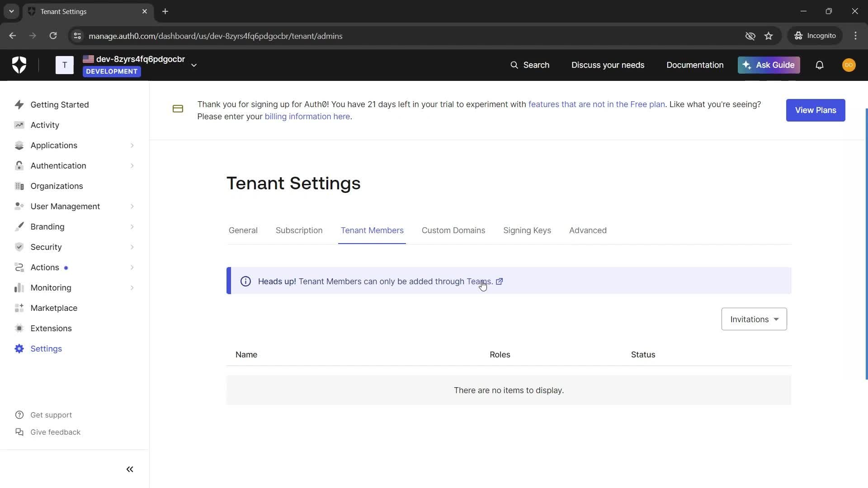868x488 pixels.
Task: Click the Security shield icon
Action: coord(19,247)
